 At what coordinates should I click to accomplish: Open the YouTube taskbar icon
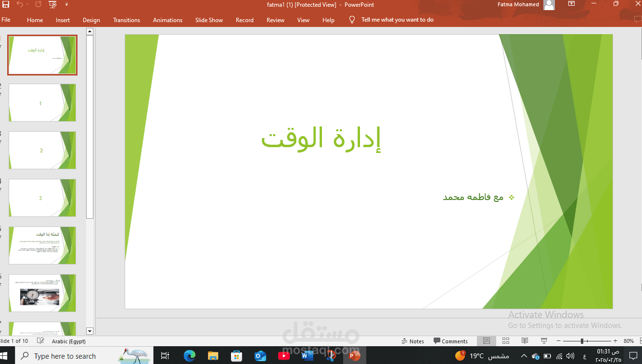283,356
